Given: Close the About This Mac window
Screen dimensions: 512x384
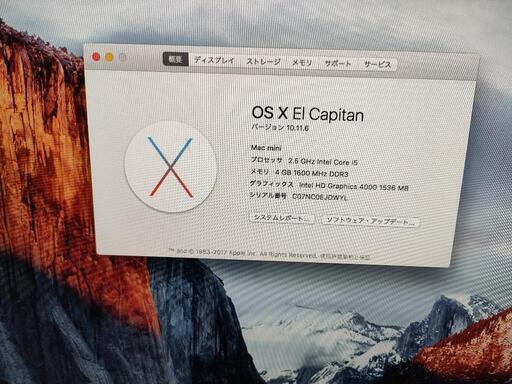Looking at the screenshot, I should [96, 57].
